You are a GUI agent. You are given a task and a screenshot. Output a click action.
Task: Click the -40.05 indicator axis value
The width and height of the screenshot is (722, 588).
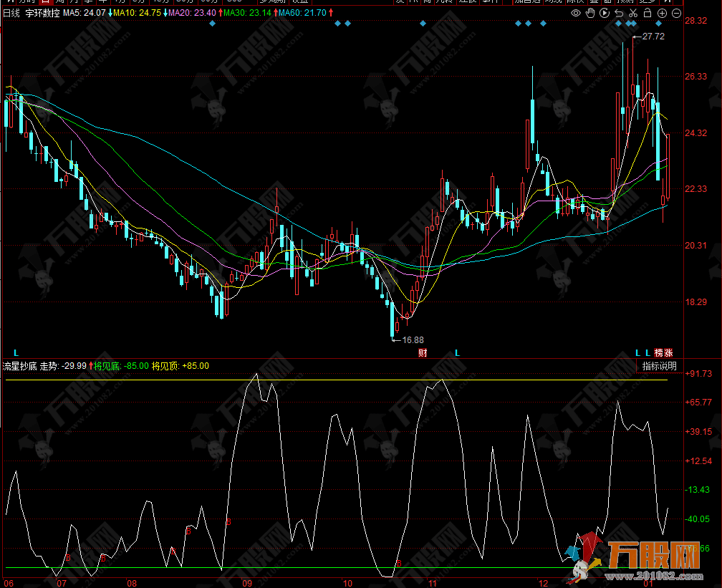698,519
